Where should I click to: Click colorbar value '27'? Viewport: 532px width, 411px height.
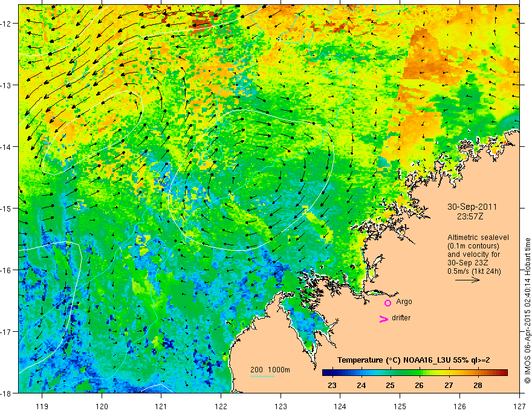[449, 385]
